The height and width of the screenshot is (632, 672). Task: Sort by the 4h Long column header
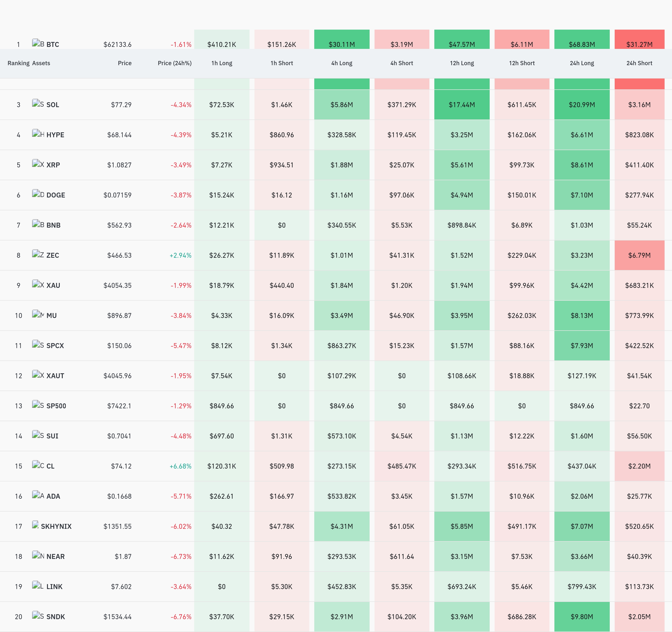click(x=342, y=63)
